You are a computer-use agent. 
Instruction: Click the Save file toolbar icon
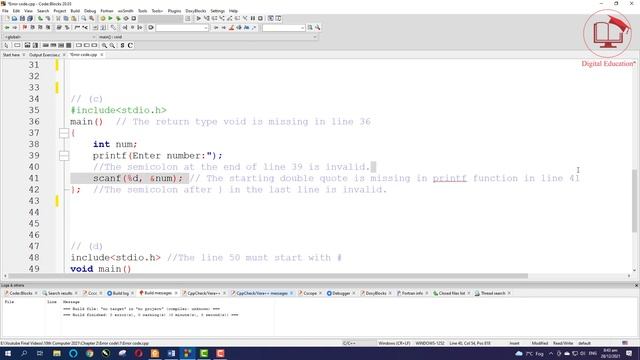coord(22,18)
